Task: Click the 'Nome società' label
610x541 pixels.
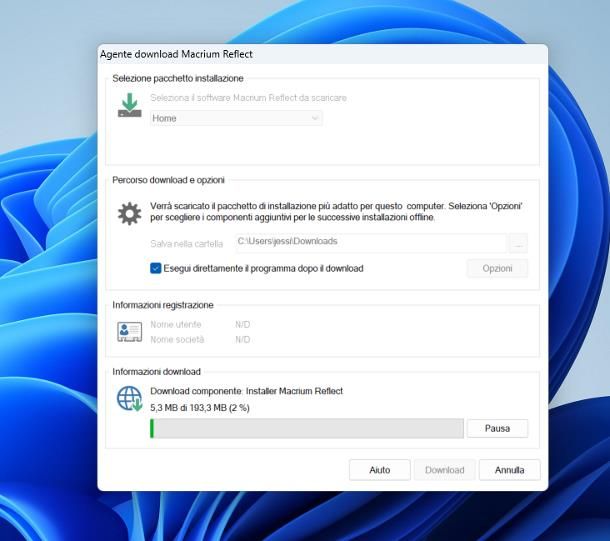Action: [177, 340]
